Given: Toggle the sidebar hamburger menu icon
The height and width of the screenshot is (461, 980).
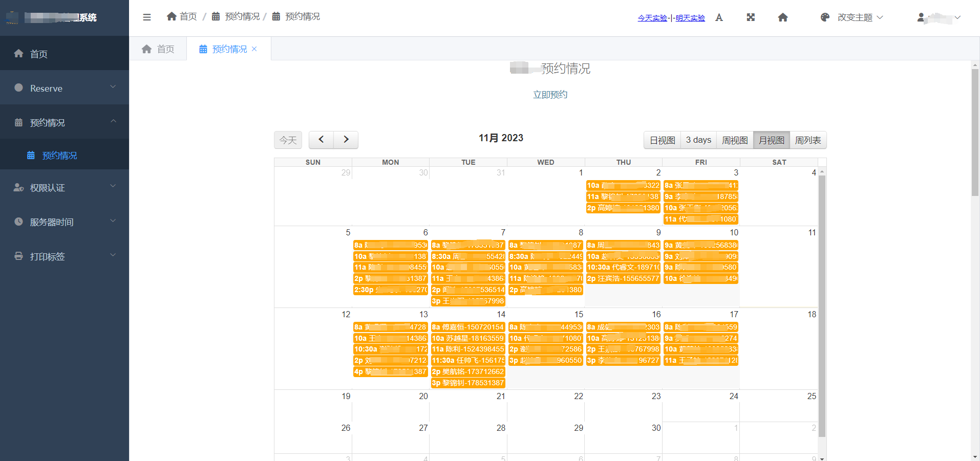Looking at the screenshot, I should (x=147, y=17).
